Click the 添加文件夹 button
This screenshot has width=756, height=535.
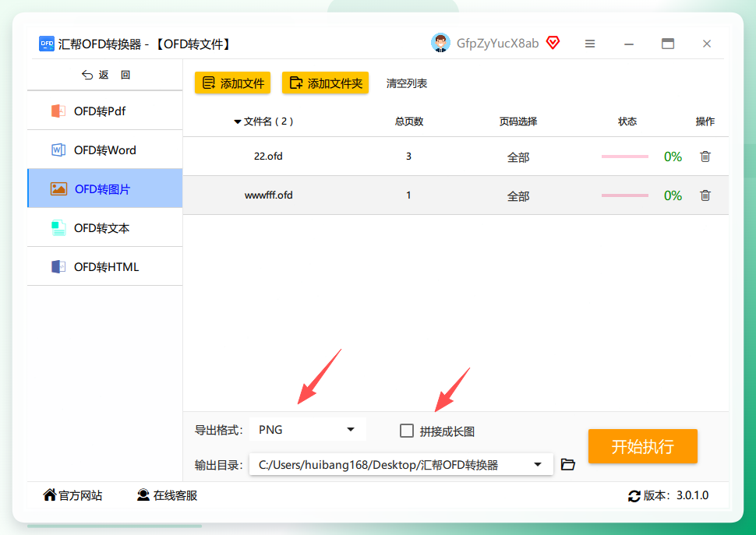pos(326,83)
